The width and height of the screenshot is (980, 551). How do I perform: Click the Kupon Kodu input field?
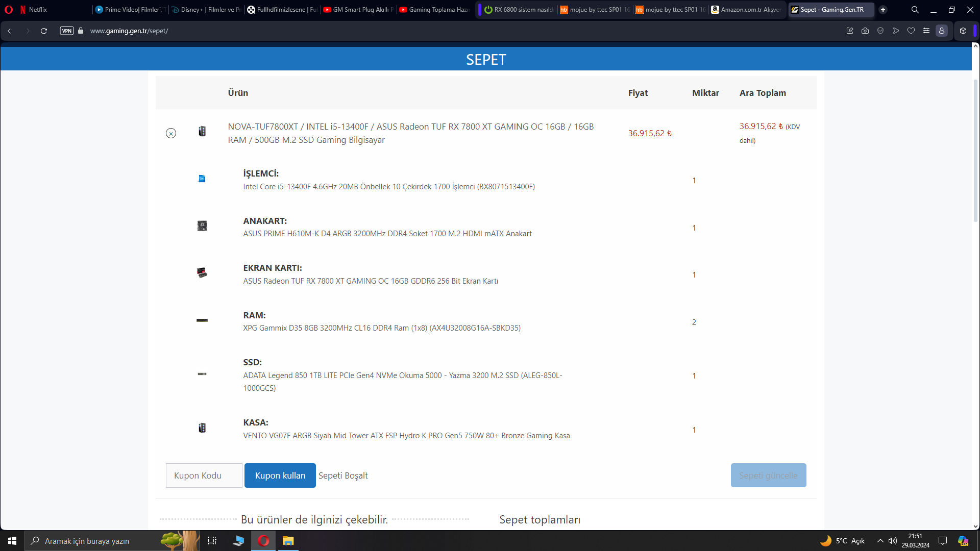click(x=204, y=475)
